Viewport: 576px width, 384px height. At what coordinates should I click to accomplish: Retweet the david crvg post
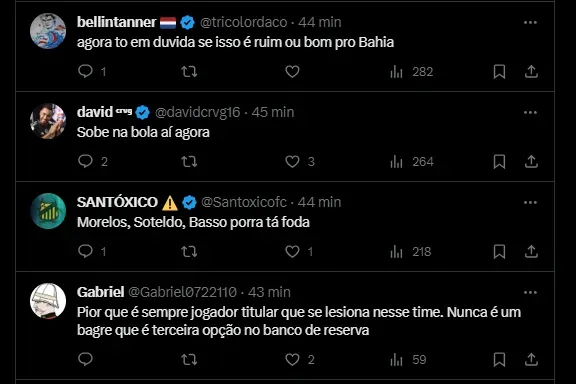pos(189,161)
